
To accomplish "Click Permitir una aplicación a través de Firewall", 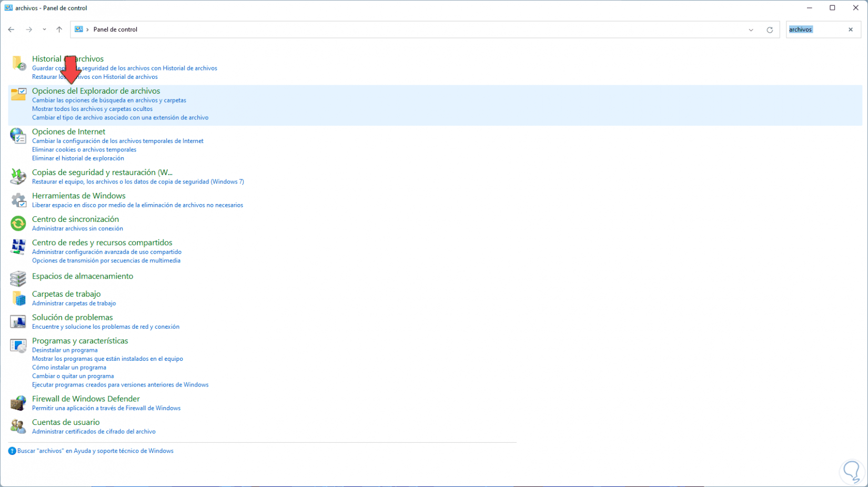I will click(x=106, y=408).
